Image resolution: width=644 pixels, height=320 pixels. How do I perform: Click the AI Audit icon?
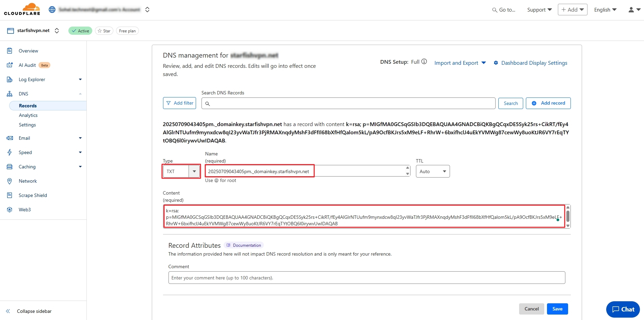[10, 65]
